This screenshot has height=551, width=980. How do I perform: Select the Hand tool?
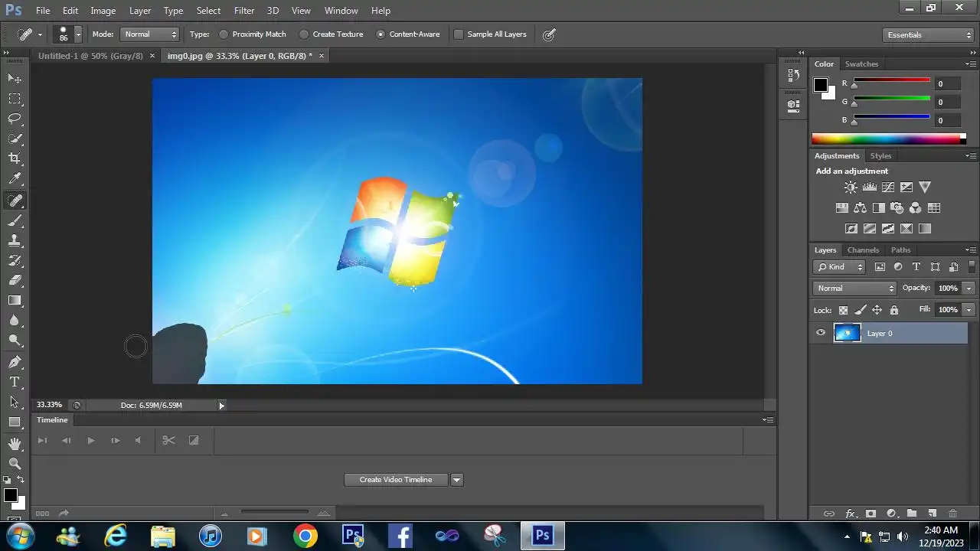[15, 444]
